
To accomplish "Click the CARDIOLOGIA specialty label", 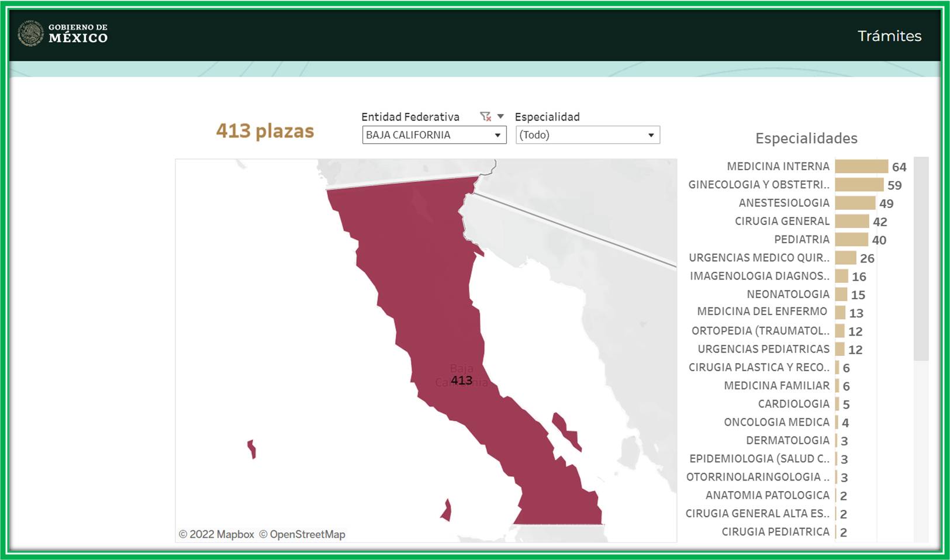I will (793, 404).
